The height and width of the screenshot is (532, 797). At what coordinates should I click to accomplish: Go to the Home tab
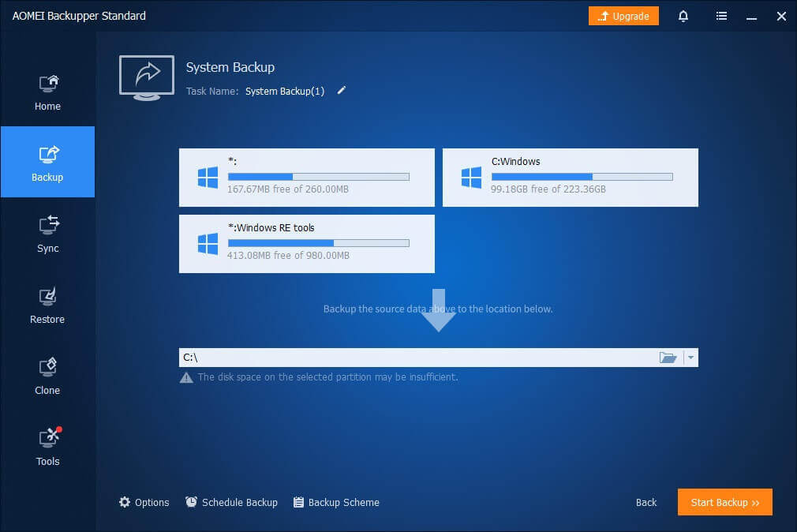(47, 92)
